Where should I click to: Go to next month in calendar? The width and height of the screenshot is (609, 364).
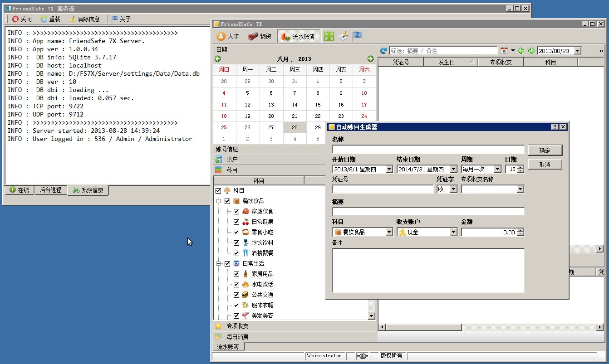point(370,59)
